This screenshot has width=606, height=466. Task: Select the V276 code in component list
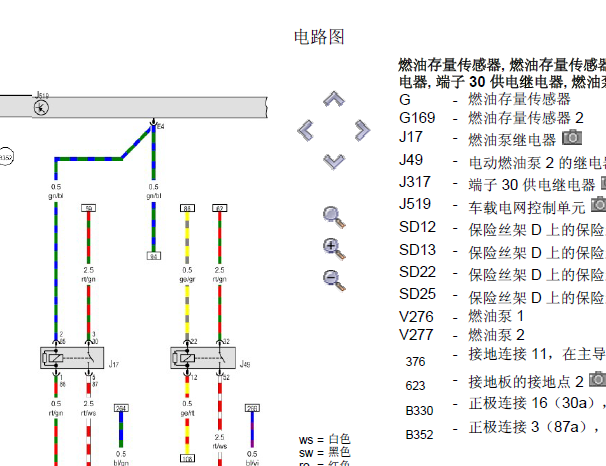tap(416, 317)
